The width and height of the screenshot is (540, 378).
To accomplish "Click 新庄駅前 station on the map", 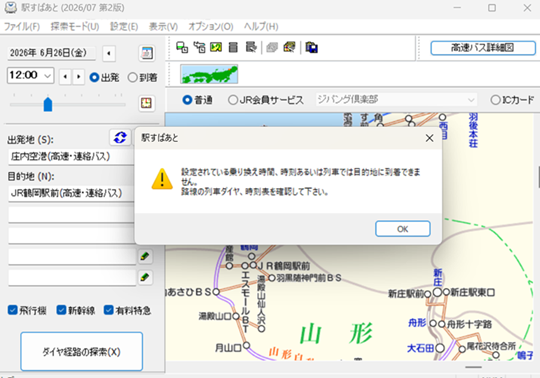I will pyautogui.click(x=427, y=294).
